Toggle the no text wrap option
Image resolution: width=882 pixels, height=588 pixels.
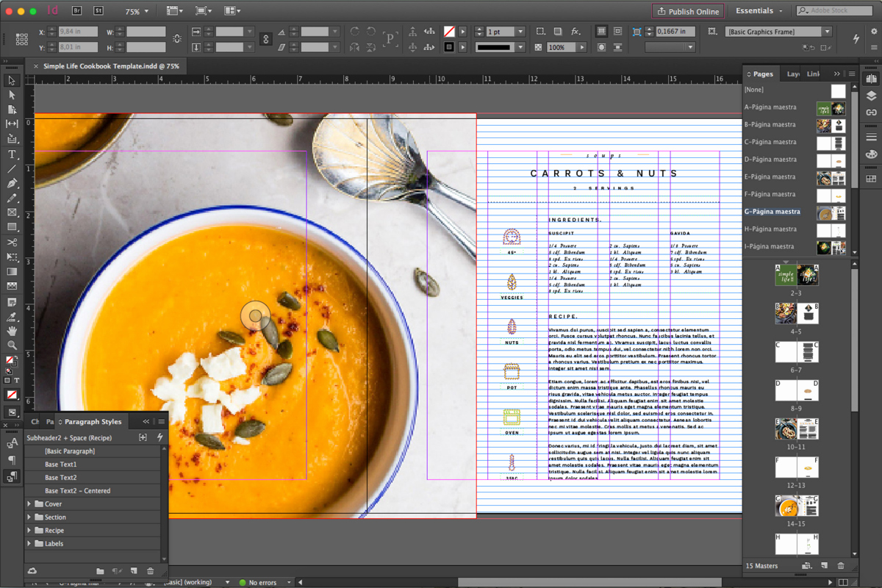[601, 32]
